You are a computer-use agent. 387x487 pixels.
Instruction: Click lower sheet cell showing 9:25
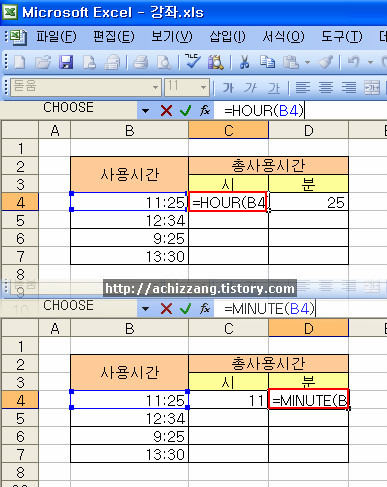129,436
